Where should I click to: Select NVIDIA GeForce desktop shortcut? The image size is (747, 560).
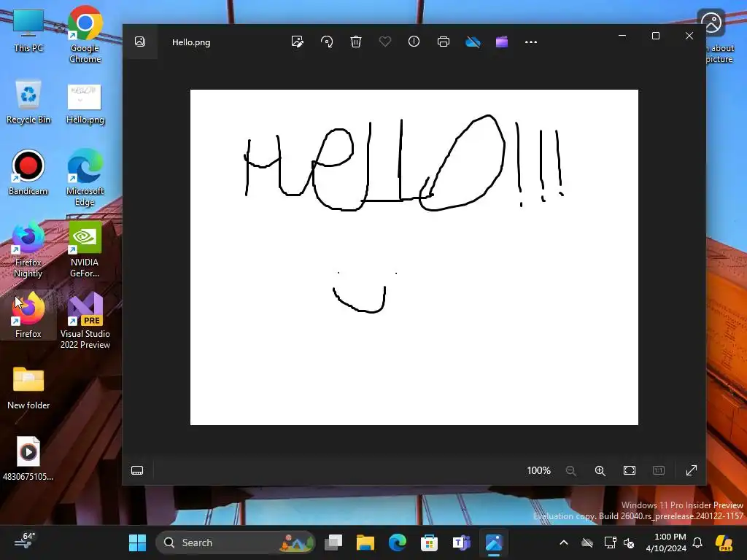(x=85, y=249)
